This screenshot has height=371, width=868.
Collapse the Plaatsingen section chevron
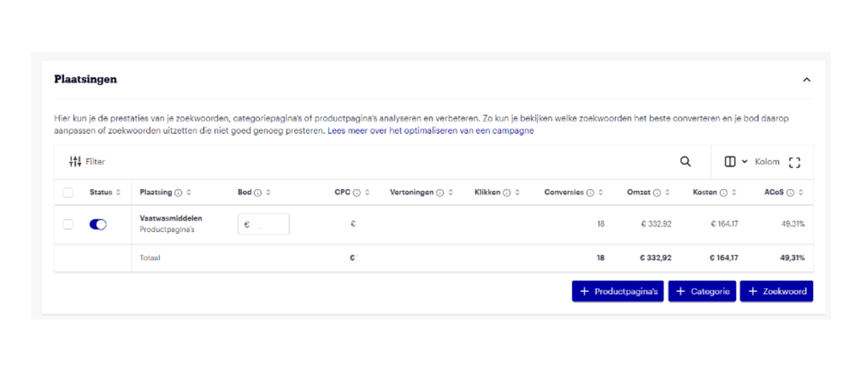click(806, 80)
